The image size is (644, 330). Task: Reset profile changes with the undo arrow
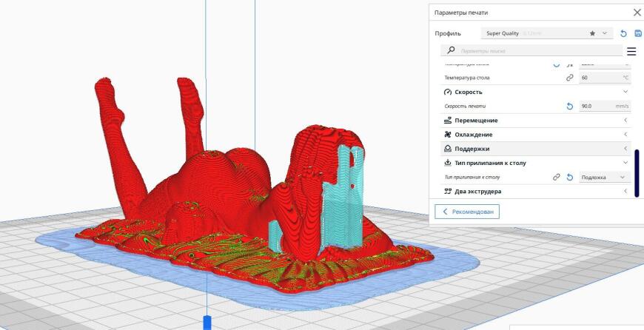[x=623, y=33]
